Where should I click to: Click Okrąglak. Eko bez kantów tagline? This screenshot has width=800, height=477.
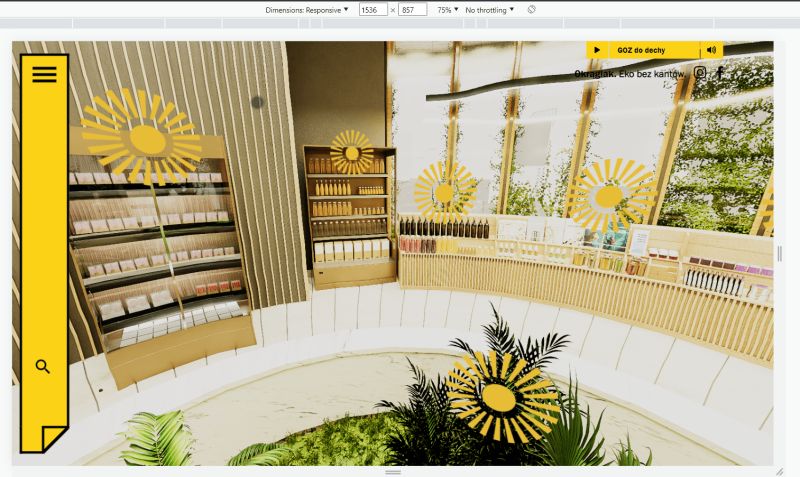point(630,74)
